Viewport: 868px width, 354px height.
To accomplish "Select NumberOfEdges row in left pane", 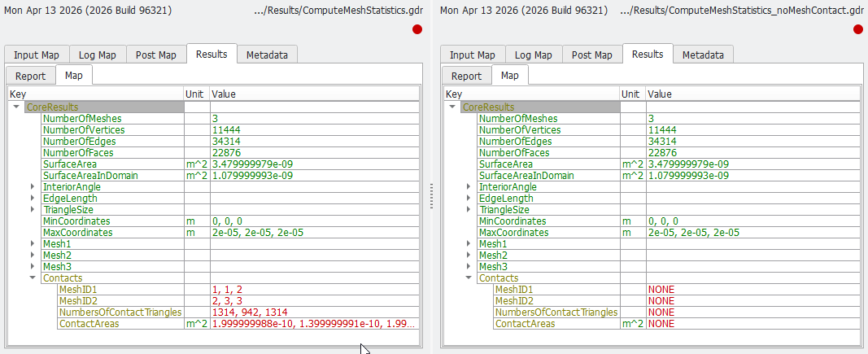I will (229, 142).
